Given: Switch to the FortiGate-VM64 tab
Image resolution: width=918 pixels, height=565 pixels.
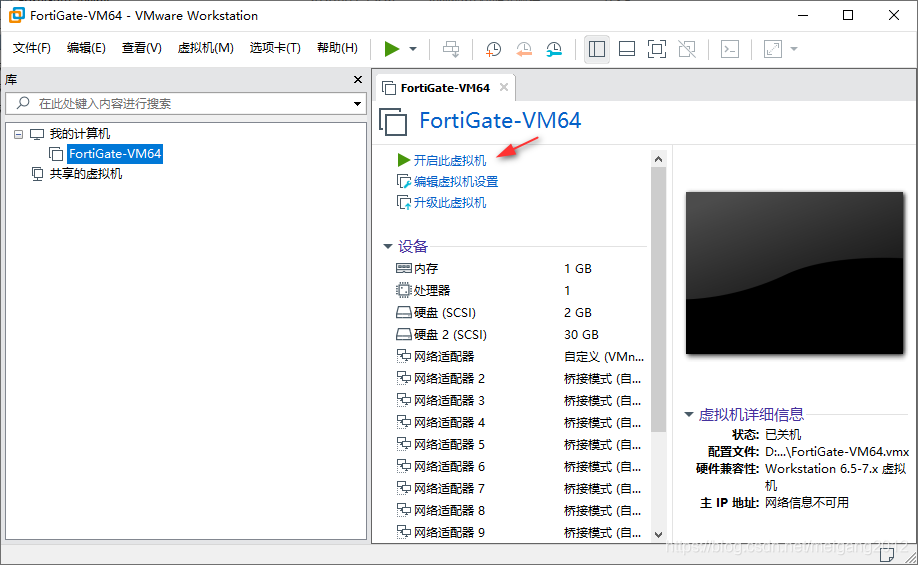Looking at the screenshot, I should pyautogui.click(x=445, y=88).
